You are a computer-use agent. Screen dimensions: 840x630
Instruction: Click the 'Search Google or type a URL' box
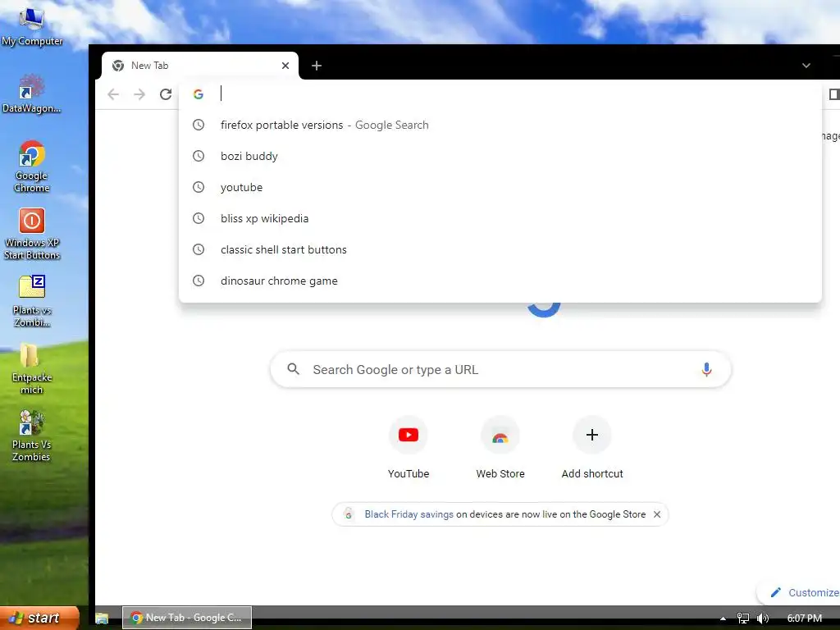(500, 369)
